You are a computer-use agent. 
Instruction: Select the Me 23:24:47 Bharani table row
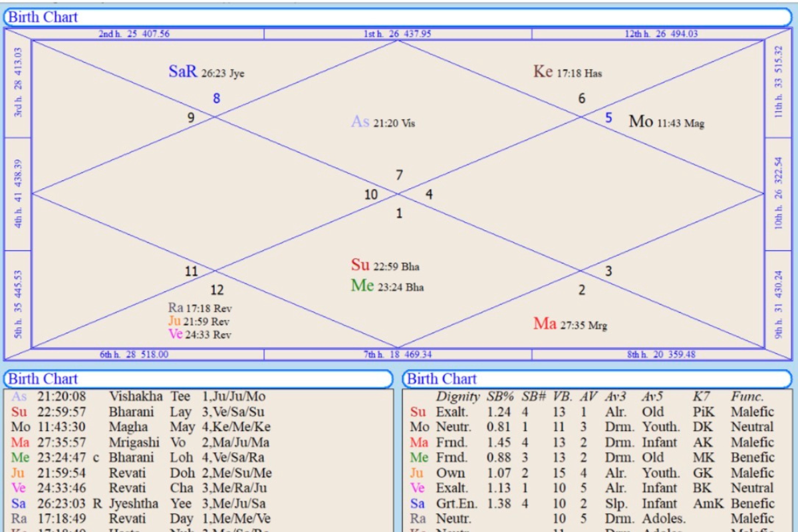[198, 458]
